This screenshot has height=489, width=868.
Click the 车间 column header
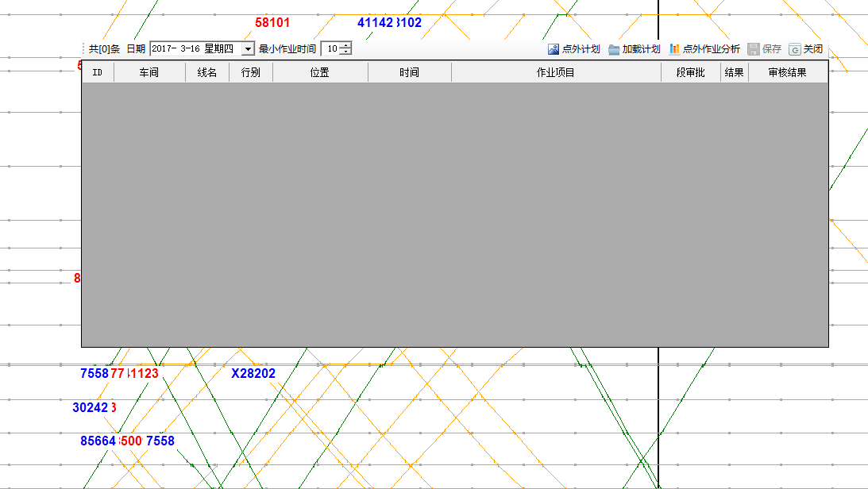[x=149, y=72]
